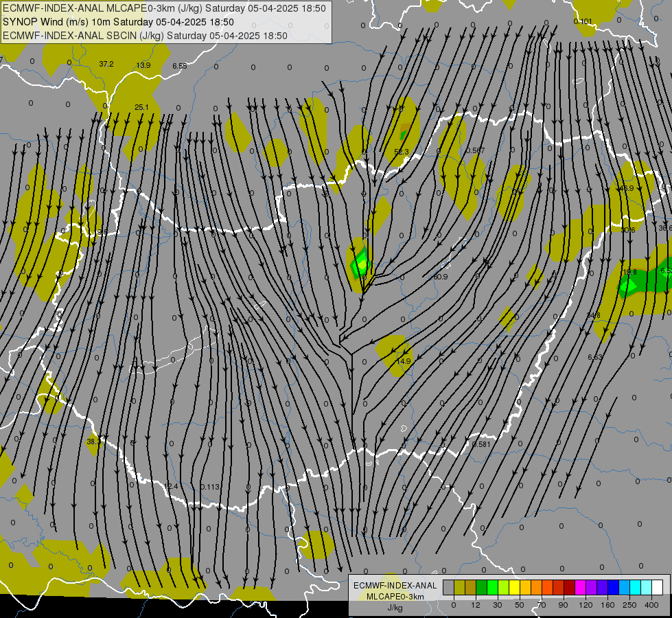Click the legend tick label 12

476,605
